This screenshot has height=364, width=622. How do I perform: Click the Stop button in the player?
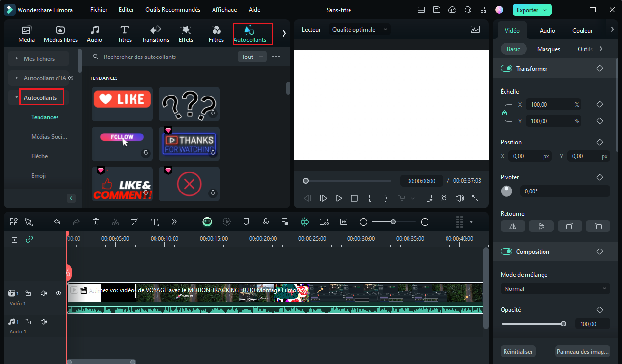(354, 198)
